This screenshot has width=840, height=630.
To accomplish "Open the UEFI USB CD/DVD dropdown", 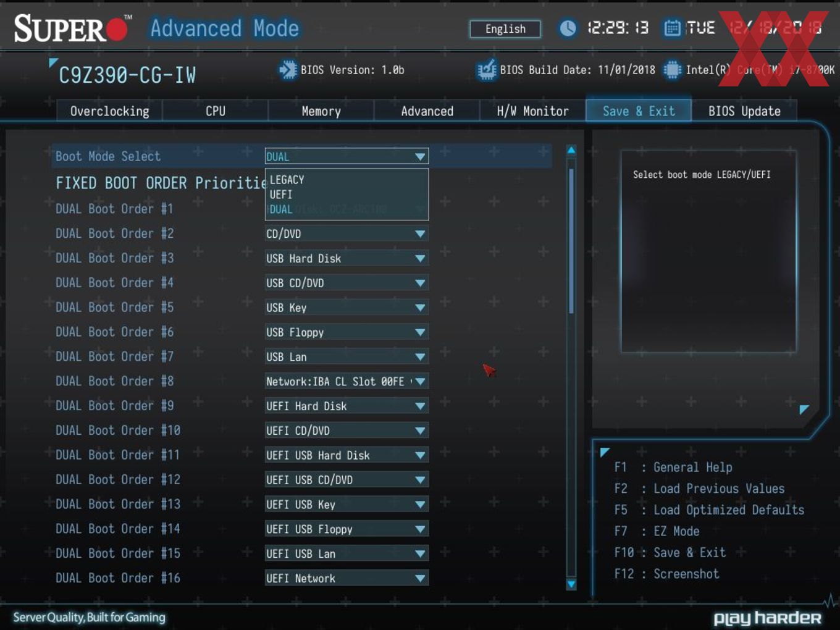I will point(346,480).
